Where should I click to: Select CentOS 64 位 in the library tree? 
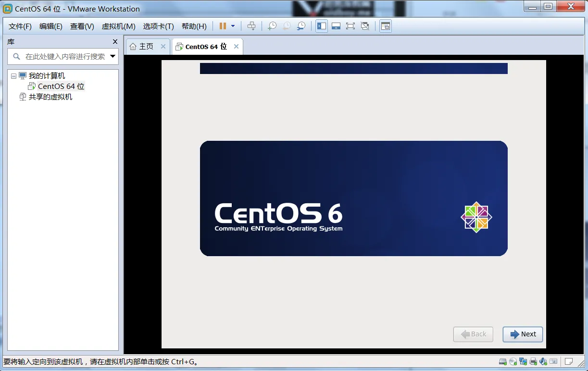[61, 87]
